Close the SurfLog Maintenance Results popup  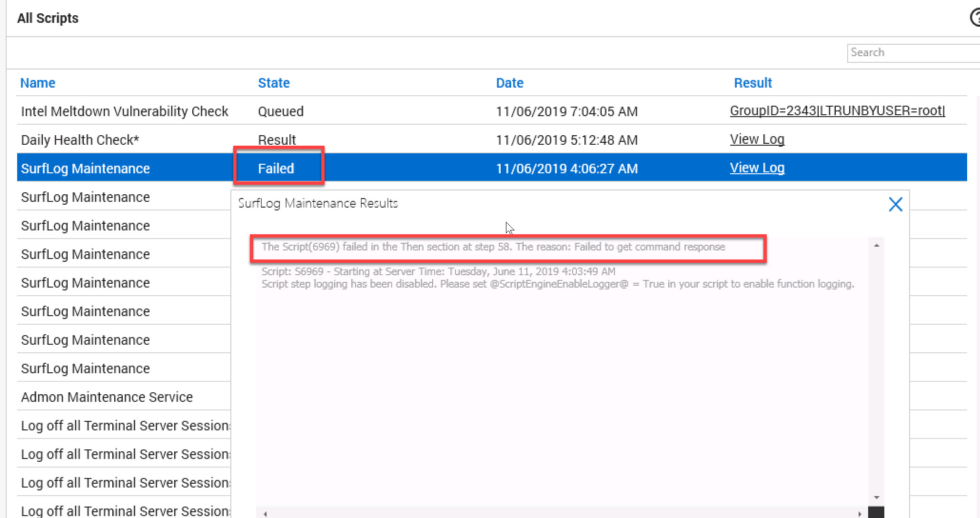(x=895, y=205)
